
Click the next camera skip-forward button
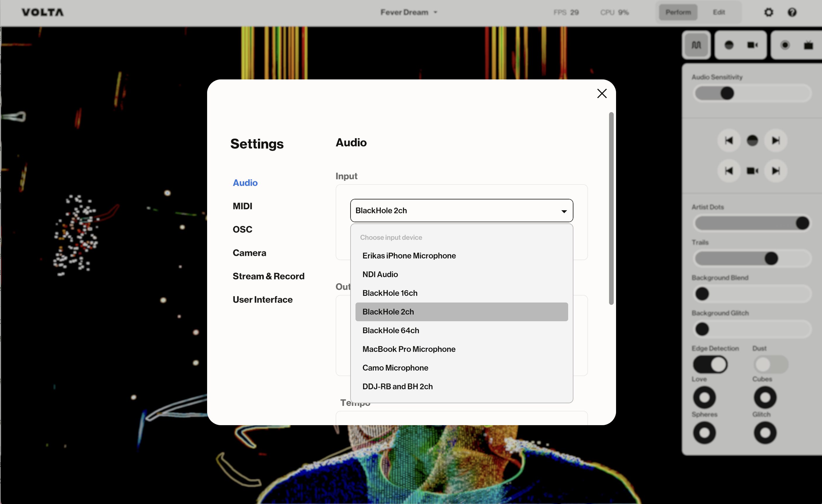point(776,171)
